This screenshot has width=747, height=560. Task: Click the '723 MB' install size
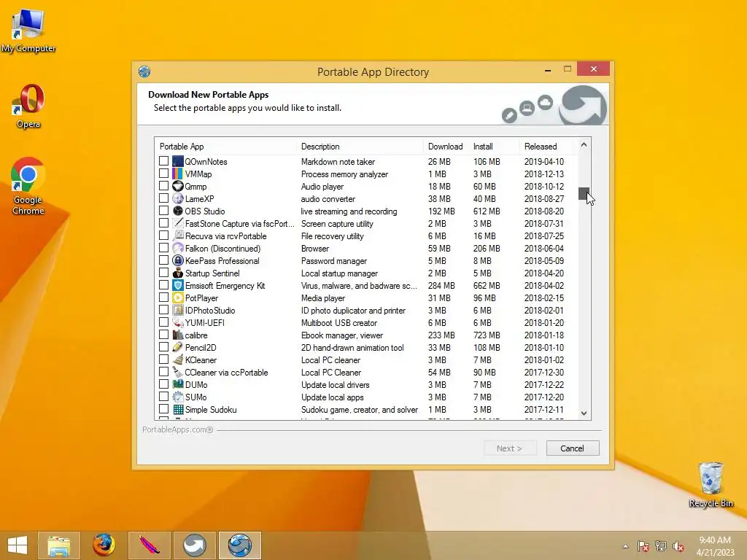tap(487, 335)
